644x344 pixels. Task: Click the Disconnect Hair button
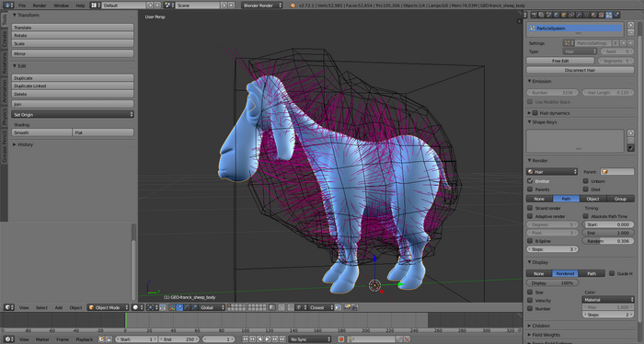[580, 70]
